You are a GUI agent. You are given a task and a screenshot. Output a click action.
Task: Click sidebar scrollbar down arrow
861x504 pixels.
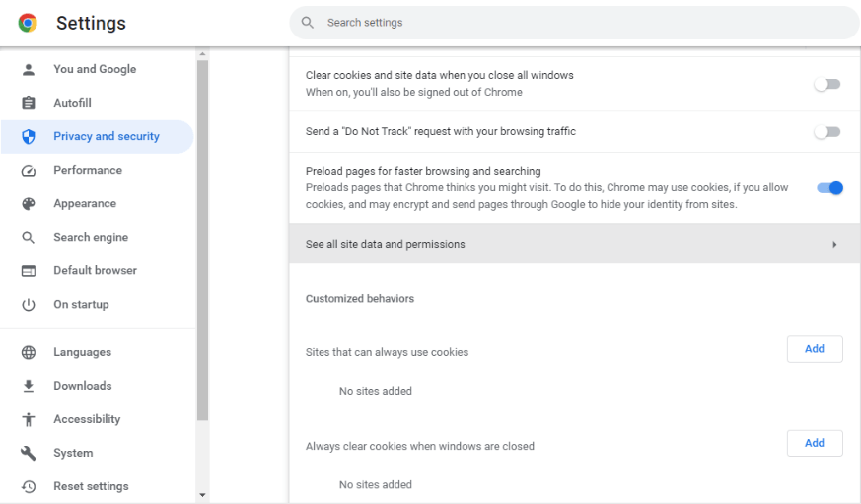click(202, 495)
